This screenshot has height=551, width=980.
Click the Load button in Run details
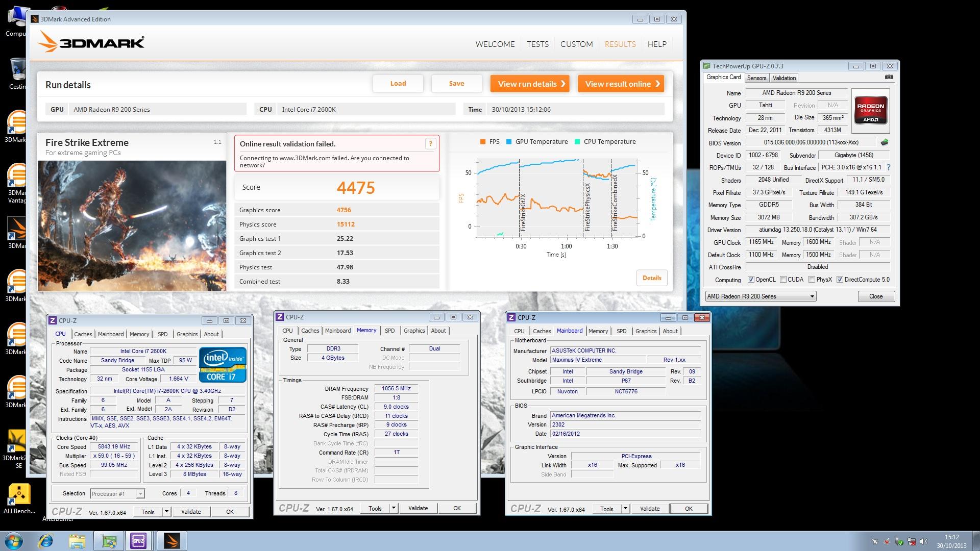pyautogui.click(x=398, y=84)
